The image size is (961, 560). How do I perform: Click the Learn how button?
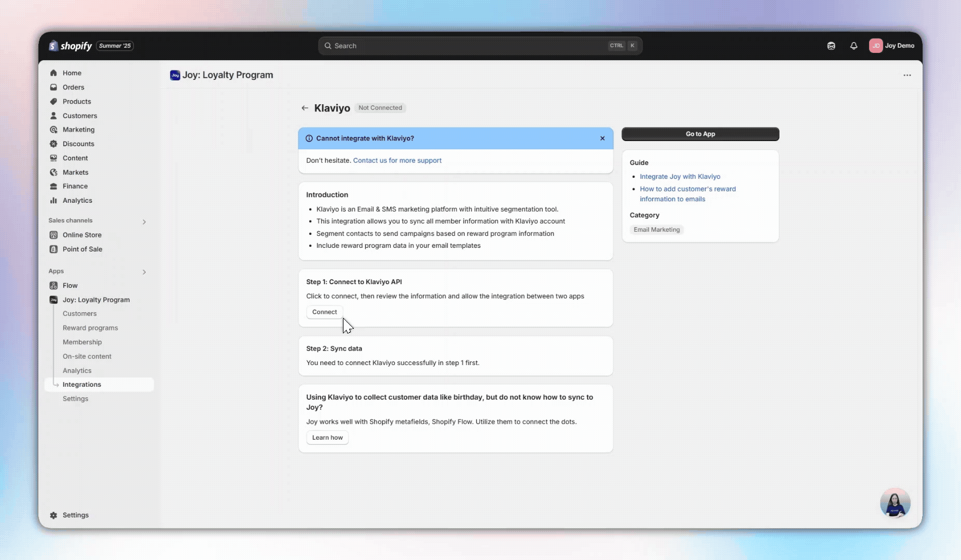coord(327,438)
